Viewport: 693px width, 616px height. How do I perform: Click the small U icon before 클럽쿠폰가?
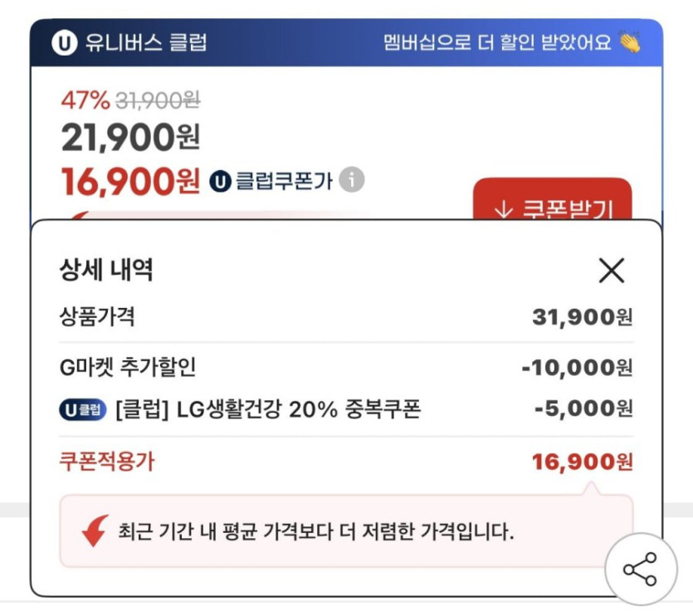219,180
